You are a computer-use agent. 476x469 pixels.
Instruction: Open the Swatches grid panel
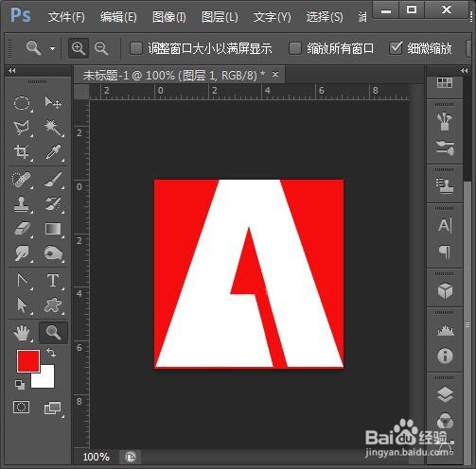tap(445, 83)
